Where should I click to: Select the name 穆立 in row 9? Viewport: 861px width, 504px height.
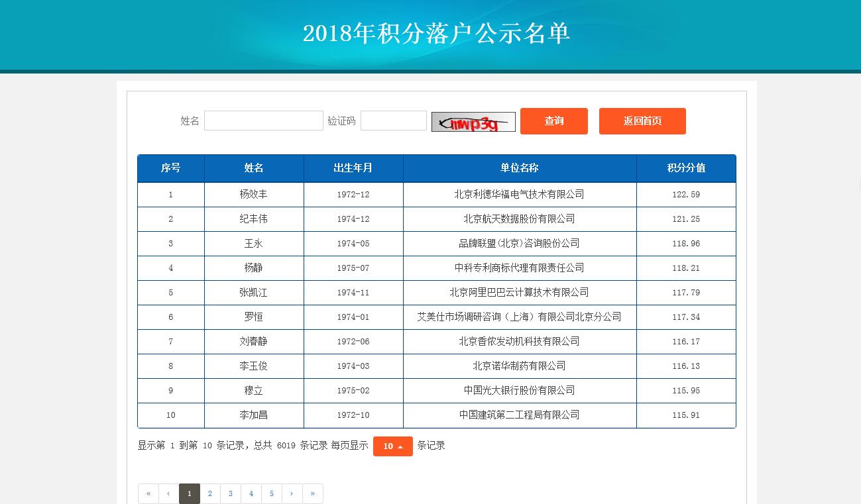point(254,391)
